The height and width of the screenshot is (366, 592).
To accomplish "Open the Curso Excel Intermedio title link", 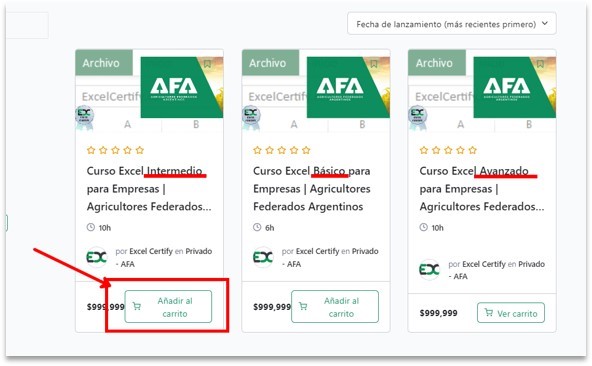I will coord(149,189).
